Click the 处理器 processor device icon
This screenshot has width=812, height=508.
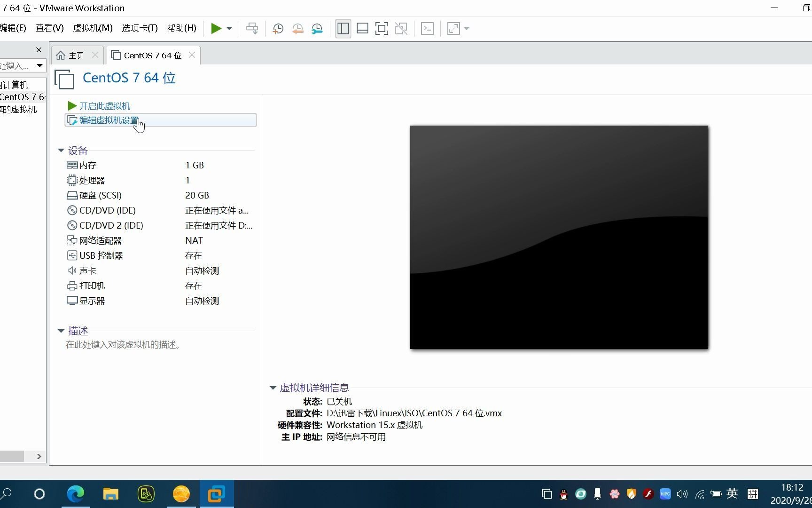(72, 180)
